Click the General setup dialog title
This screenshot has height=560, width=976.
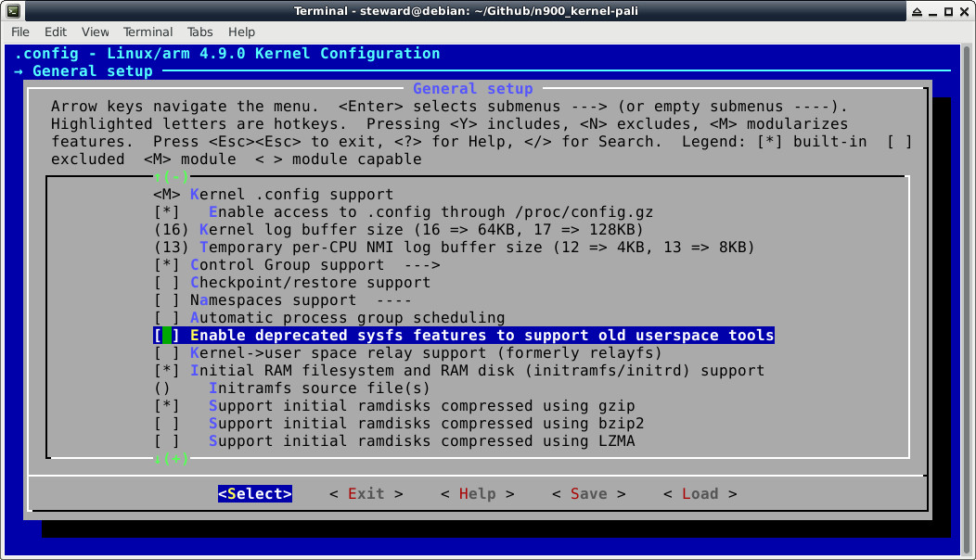point(473,88)
